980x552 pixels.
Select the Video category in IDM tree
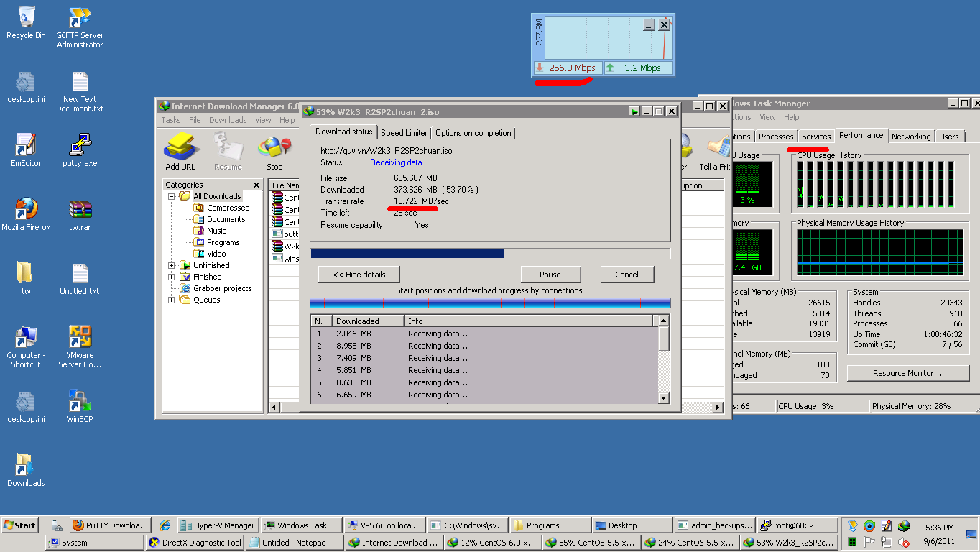216,254
